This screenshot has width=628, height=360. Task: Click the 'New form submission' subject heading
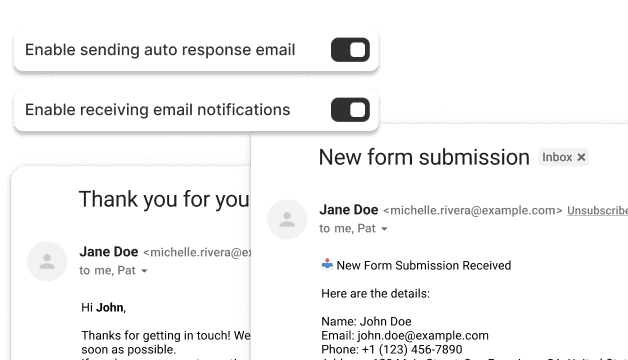pyautogui.click(x=424, y=157)
